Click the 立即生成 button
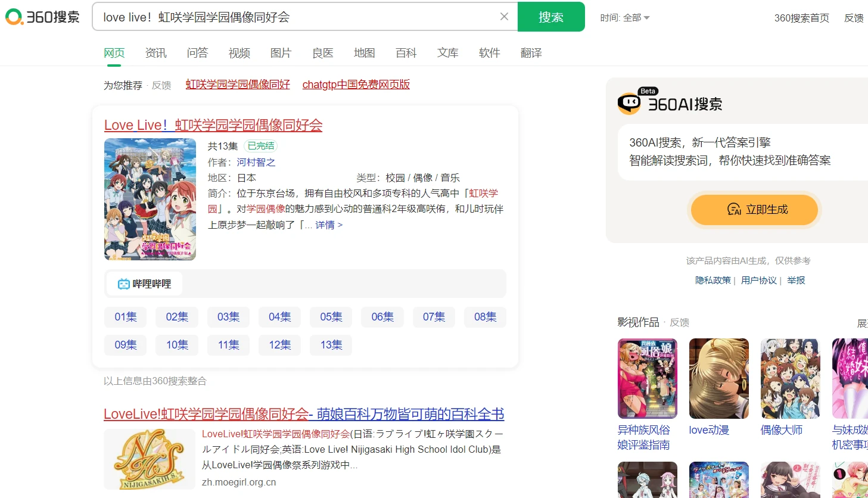Screen dimensions: 868x498 tap(754, 210)
